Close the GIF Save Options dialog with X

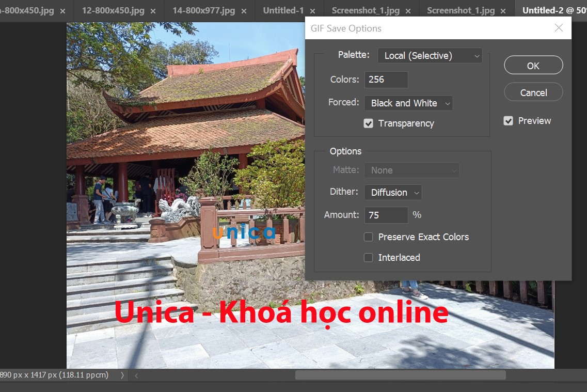tap(559, 28)
